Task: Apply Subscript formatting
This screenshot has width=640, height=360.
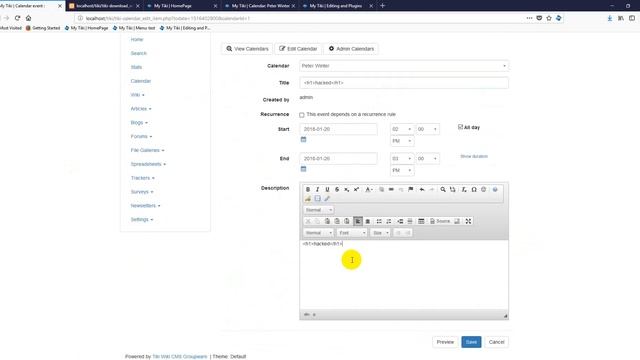Action: point(347,189)
